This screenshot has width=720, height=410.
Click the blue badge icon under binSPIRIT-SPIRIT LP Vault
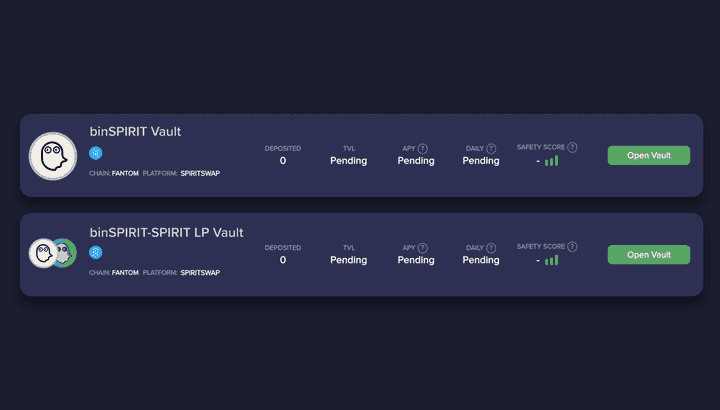(x=96, y=253)
